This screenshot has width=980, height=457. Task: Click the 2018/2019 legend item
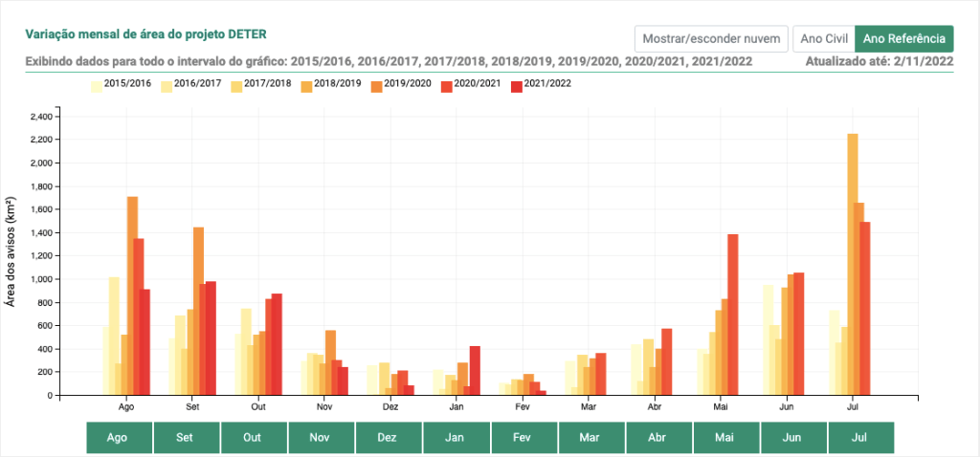pos(307,84)
